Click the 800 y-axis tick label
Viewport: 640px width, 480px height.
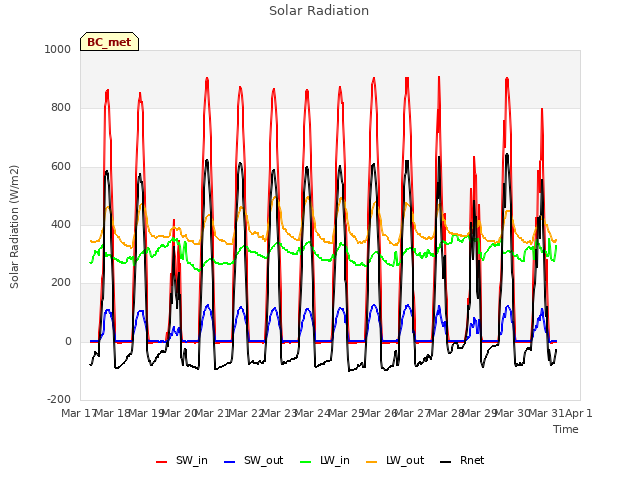(x=61, y=108)
